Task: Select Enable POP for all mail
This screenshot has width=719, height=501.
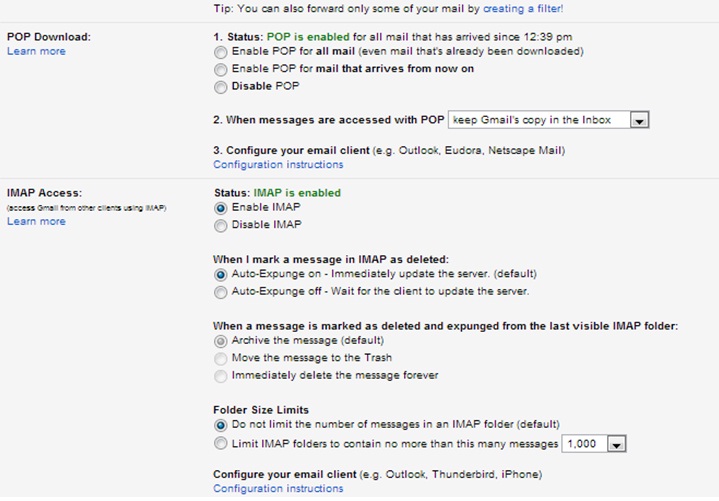Action: [x=220, y=51]
